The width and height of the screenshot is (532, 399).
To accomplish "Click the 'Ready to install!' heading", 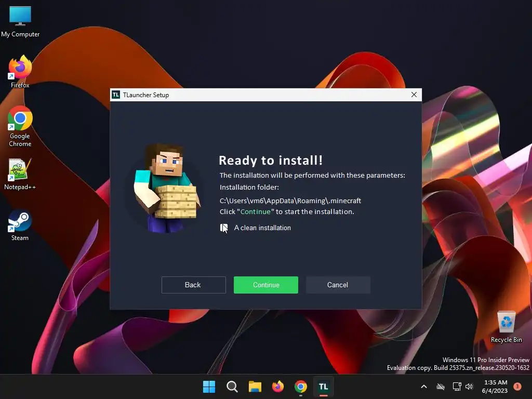I will tap(270, 161).
